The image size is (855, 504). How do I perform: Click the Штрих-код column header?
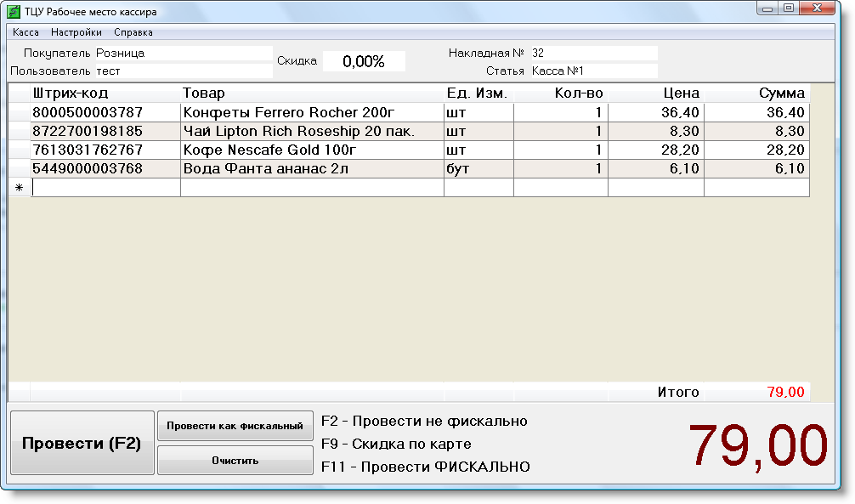coord(105,93)
